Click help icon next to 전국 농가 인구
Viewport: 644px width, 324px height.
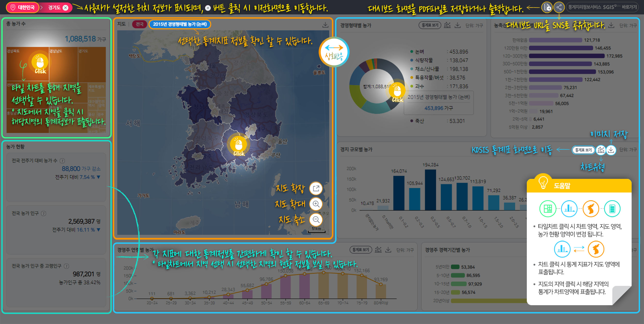44,213
